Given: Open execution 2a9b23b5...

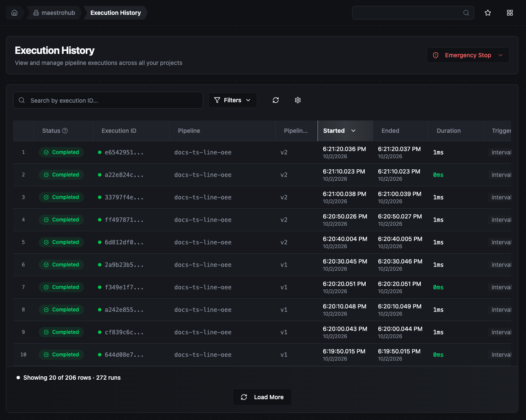Looking at the screenshot, I should pos(124,265).
